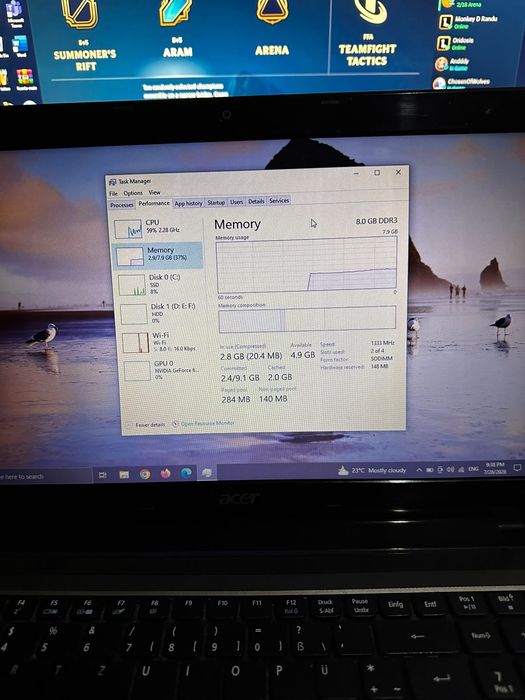
Task: Select Arena game mode on upper screen
Action: click(271, 29)
